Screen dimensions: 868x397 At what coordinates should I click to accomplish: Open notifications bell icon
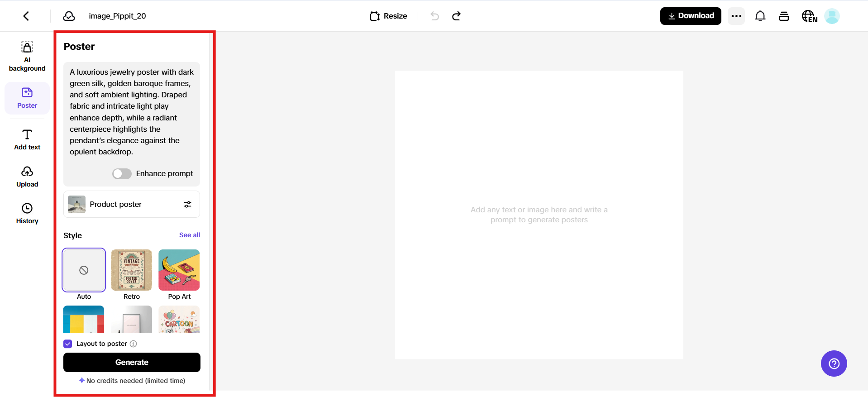coord(760,16)
